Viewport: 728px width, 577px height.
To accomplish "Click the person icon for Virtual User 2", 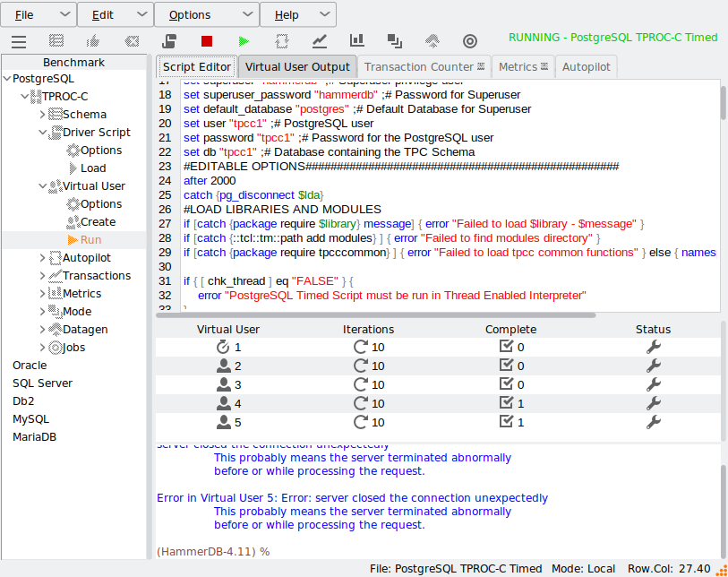I will coord(223,366).
